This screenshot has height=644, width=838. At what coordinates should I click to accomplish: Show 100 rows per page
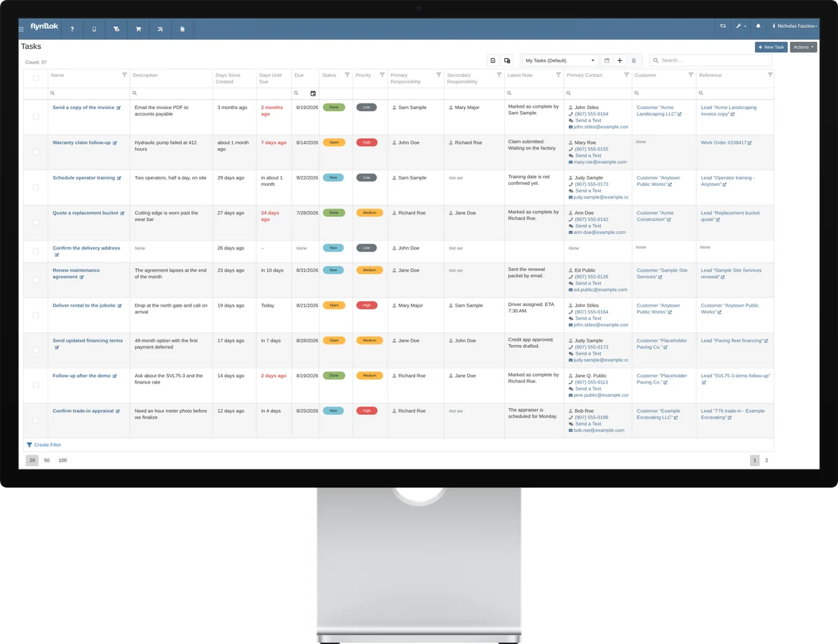tap(63, 460)
